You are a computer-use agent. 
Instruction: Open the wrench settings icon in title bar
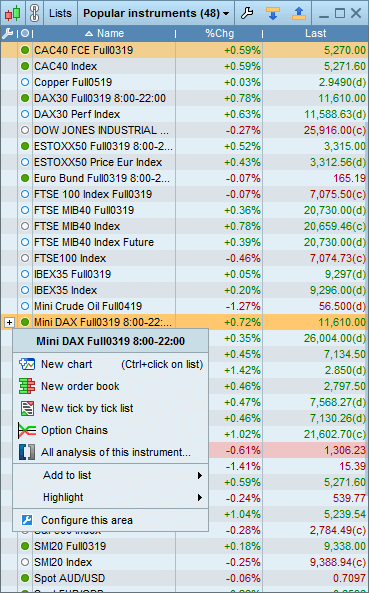pos(247,14)
